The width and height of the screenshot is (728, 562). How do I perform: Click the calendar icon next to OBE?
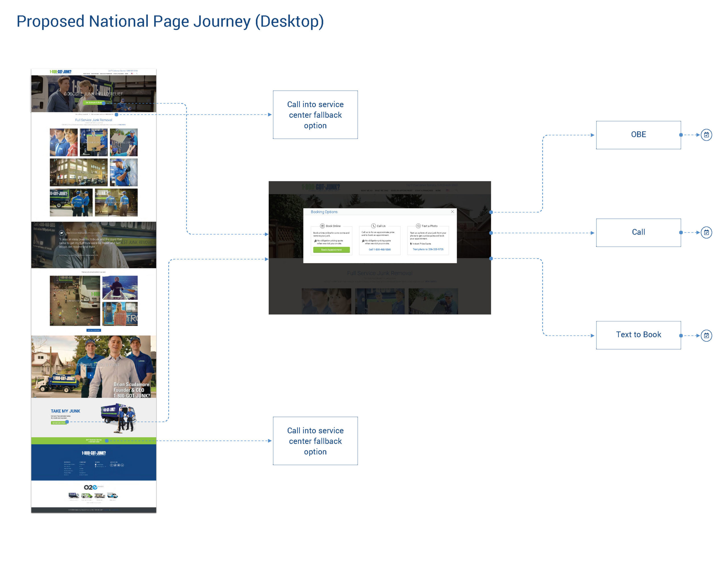[x=706, y=135]
